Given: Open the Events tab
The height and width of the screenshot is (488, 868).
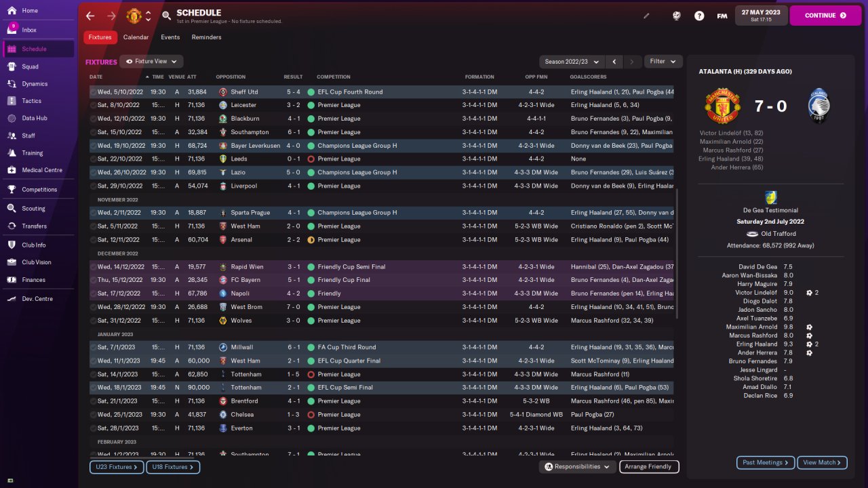Looking at the screenshot, I should [170, 37].
